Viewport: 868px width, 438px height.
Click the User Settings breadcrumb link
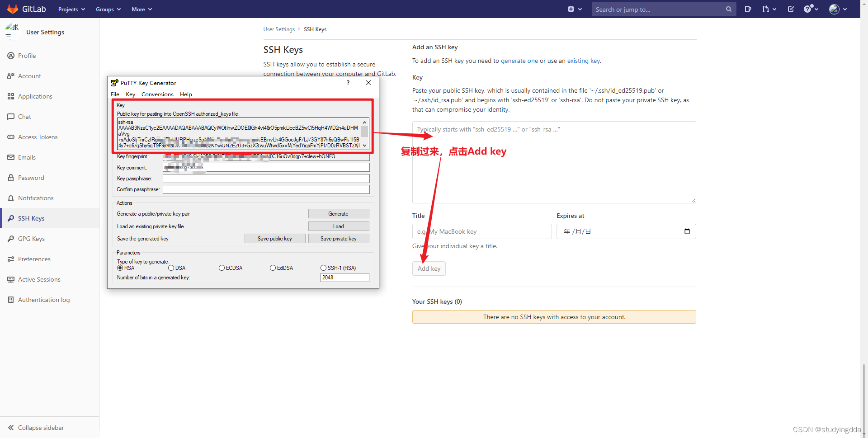click(x=279, y=29)
